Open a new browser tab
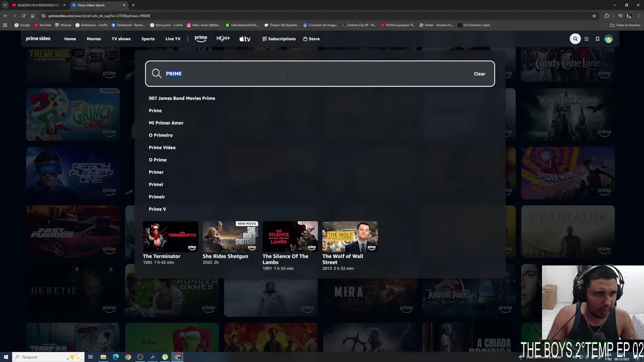This screenshot has width=644, height=362. pyautogui.click(x=133, y=5)
